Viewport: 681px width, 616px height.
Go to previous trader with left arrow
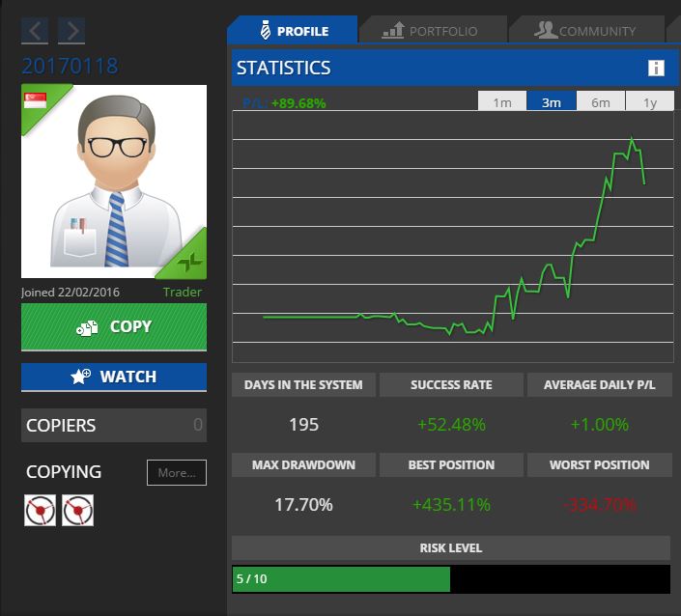[x=35, y=31]
